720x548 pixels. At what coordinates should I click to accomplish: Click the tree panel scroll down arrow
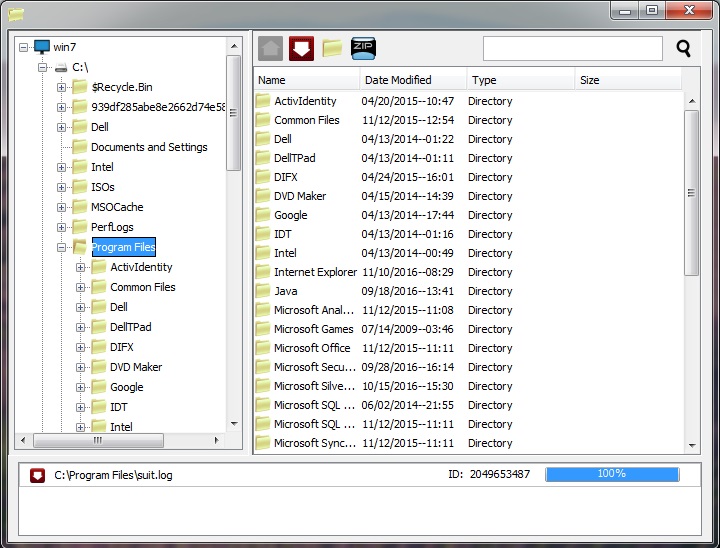(234, 424)
